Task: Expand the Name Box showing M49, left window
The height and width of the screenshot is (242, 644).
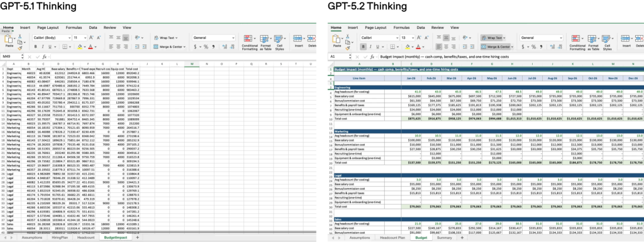Action: pyautogui.click(x=22, y=57)
